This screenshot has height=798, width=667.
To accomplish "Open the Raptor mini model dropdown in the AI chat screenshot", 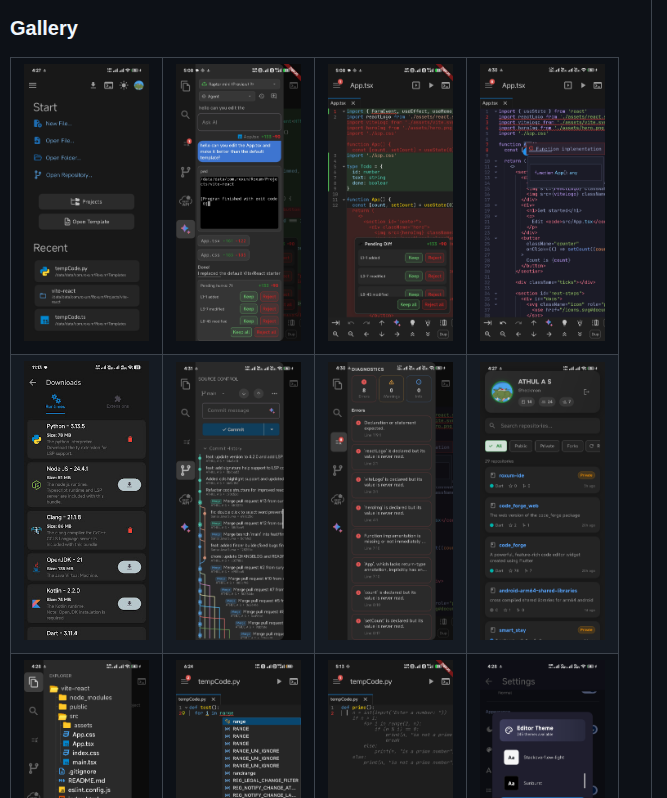I will tap(239, 84).
